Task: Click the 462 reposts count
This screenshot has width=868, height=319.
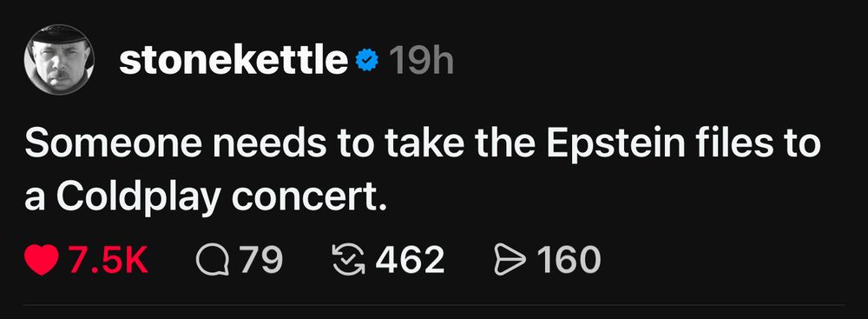Action: 410,260
